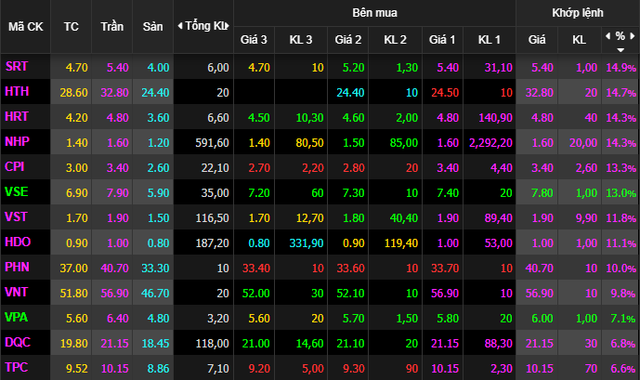Image resolution: width=640 pixels, height=380 pixels.
Task: Click Giá 1 column header
Action: (x=442, y=40)
